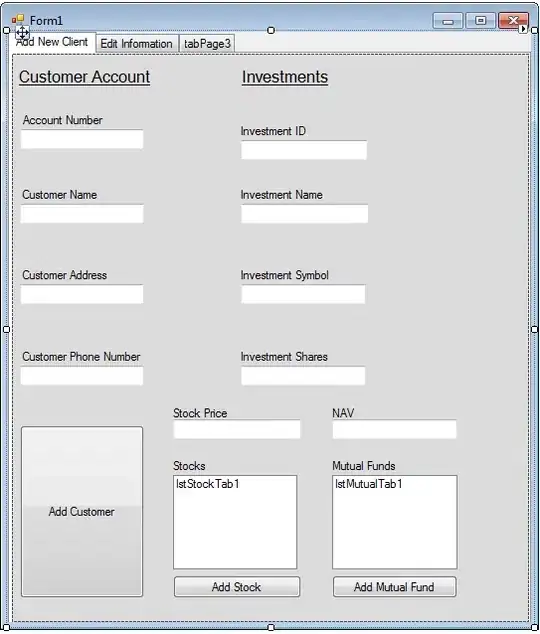Select the Customer Name label
The height and width of the screenshot is (634, 540).
point(59,195)
